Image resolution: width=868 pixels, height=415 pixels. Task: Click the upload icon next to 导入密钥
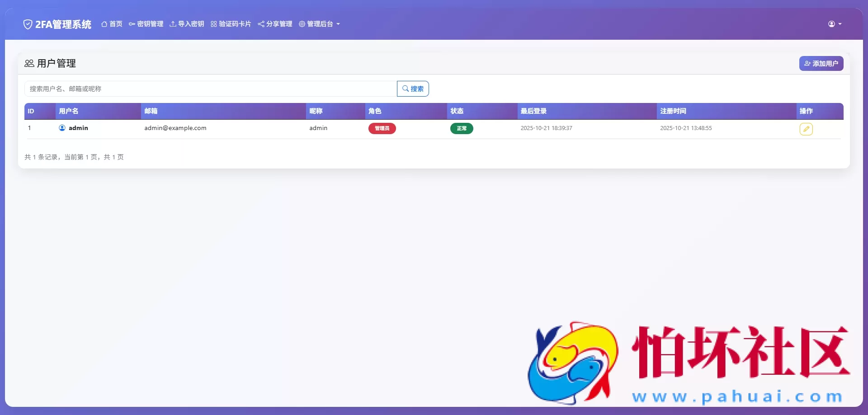tap(172, 24)
